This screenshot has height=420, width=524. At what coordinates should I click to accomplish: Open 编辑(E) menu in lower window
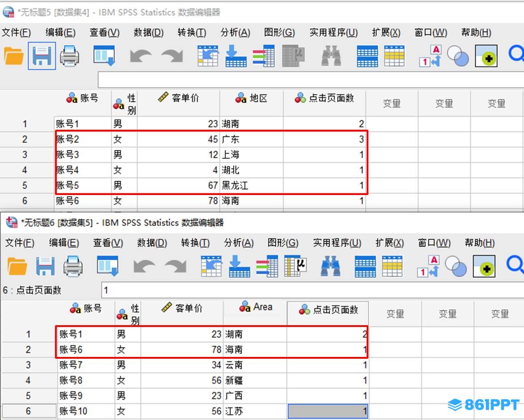(64, 243)
